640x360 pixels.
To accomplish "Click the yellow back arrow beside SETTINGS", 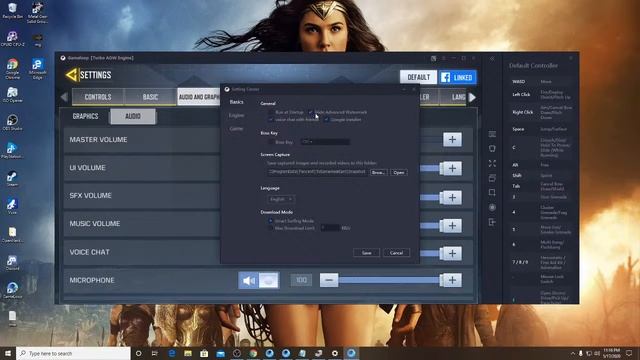I will [71, 75].
